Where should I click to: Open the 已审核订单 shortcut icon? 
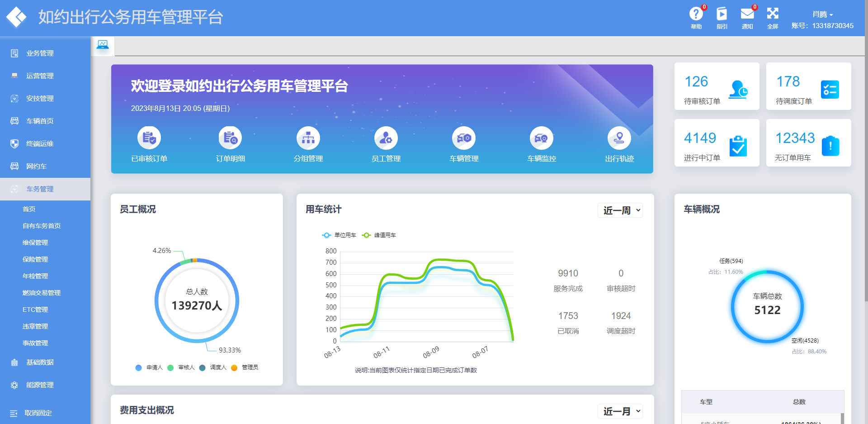click(149, 138)
